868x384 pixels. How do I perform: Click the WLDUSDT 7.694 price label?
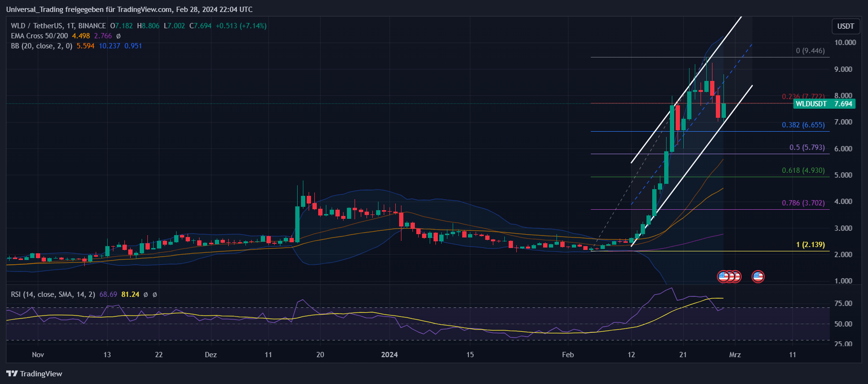click(823, 104)
